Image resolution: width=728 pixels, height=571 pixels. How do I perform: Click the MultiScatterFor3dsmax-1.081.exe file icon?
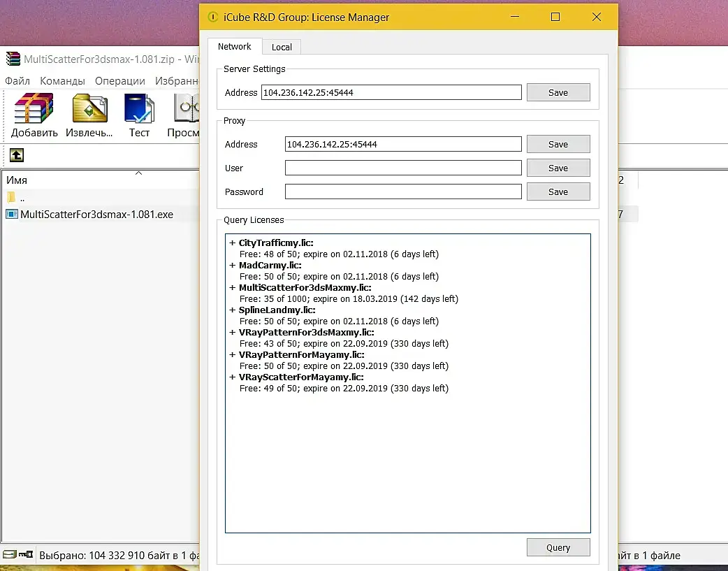click(x=12, y=214)
